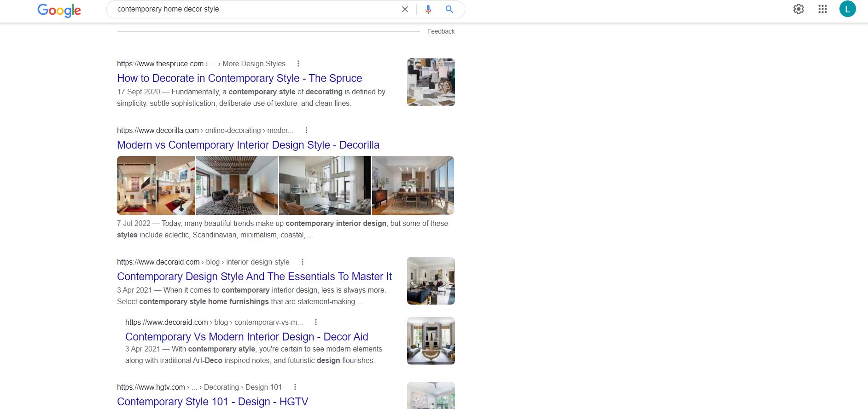Start voice search with microphone icon
The image size is (868, 409).
428,9
